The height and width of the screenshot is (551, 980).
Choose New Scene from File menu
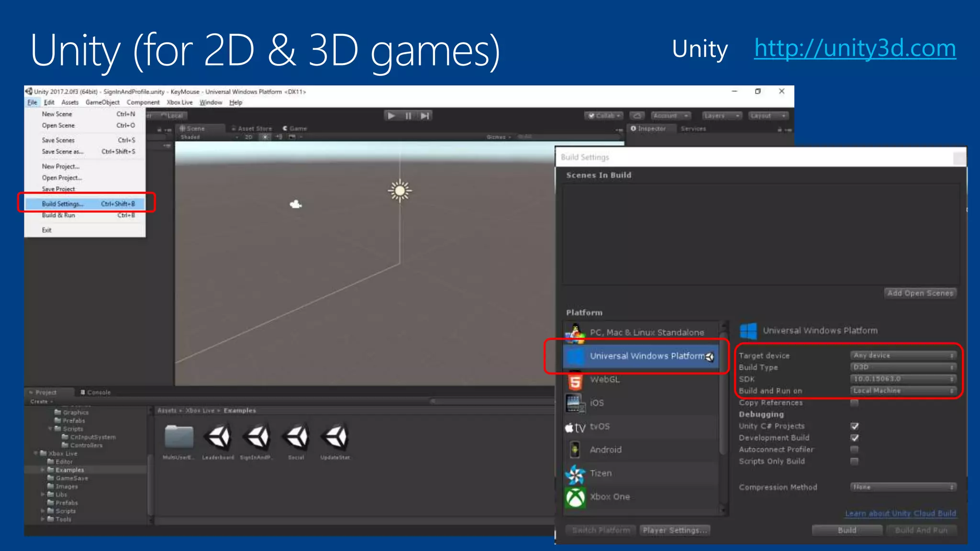point(85,114)
